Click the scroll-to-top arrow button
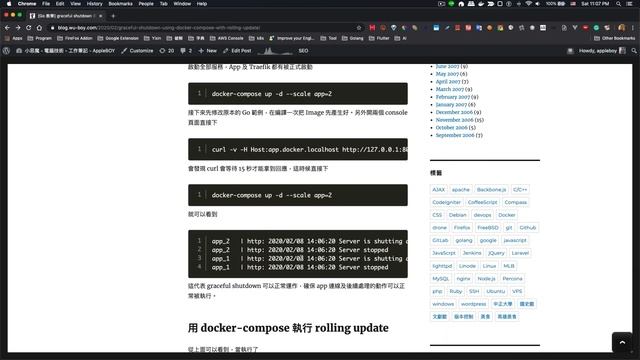Screen dimensions: 640x360 point(622,342)
